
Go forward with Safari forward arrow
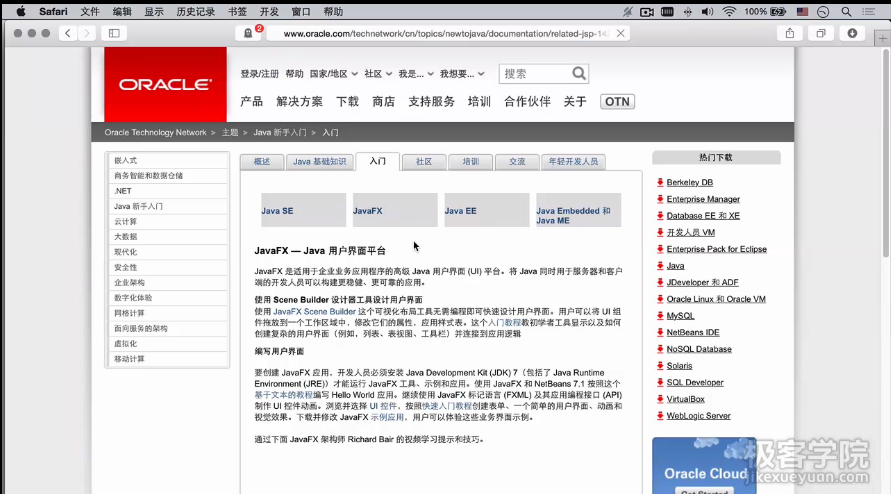pos(87,33)
